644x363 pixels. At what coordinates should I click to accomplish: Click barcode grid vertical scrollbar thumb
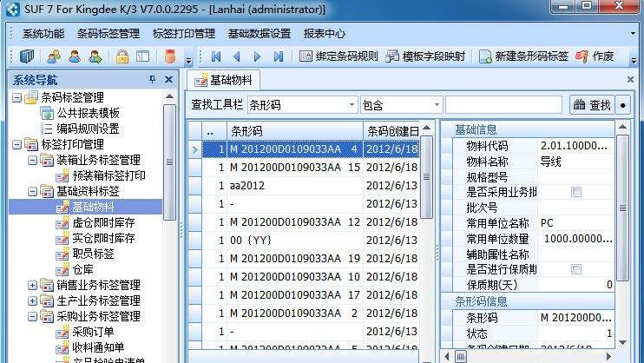pos(427,177)
